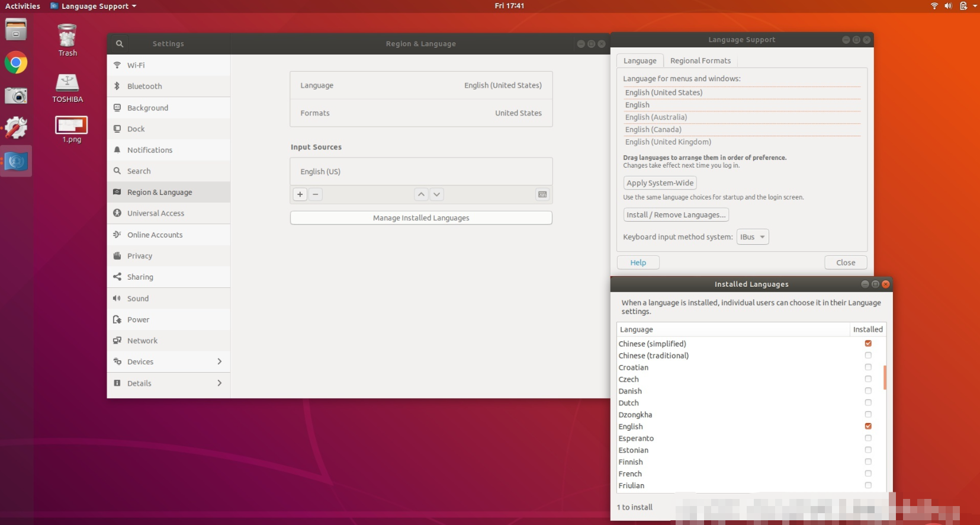This screenshot has width=980, height=525.
Task: Check Croatian language checkbox
Action: click(x=868, y=367)
